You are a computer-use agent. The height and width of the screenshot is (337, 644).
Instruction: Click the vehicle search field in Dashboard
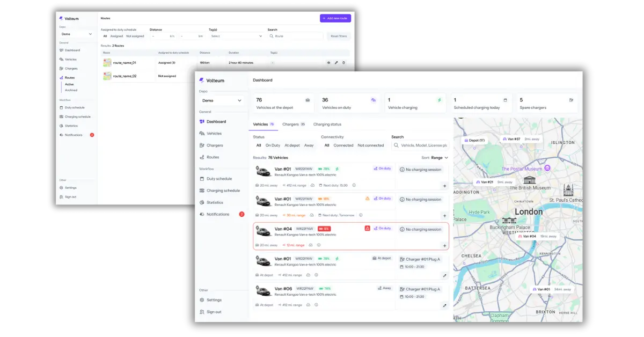coord(420,145)
